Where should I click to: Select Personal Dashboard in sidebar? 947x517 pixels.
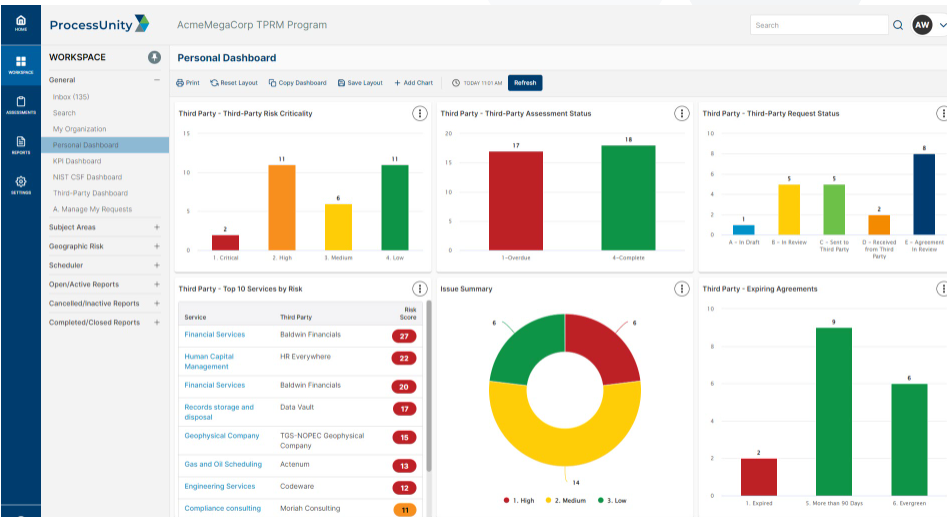pos(105,145)
